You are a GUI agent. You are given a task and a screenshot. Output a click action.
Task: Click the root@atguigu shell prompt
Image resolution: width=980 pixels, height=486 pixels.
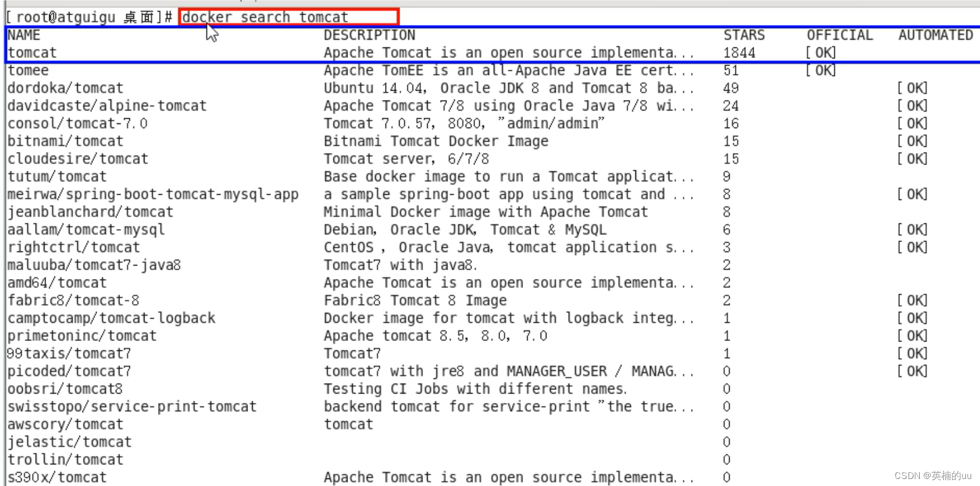[89, 17]
